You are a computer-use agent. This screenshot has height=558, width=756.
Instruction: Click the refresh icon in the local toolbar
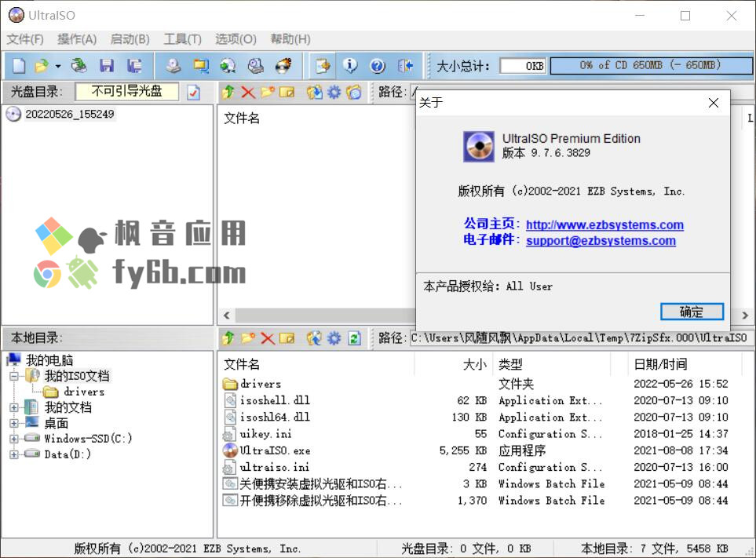click(x=354, y=338)
